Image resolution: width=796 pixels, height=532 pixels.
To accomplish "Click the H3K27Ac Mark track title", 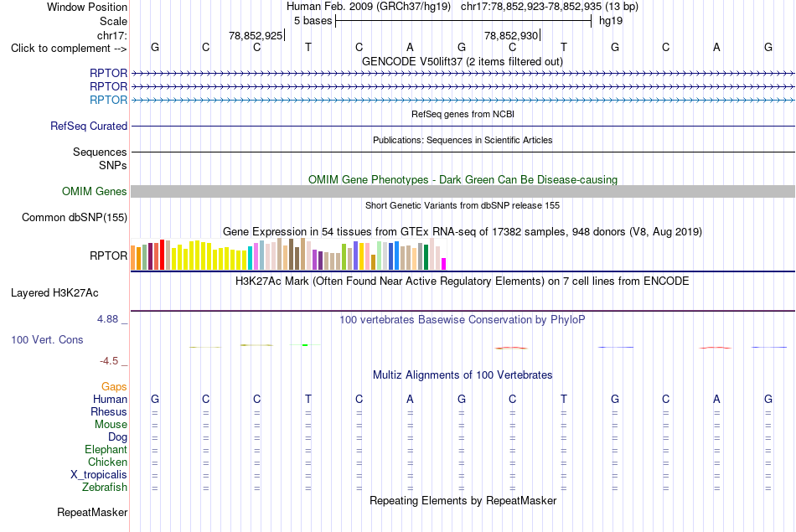I will 463,281.
